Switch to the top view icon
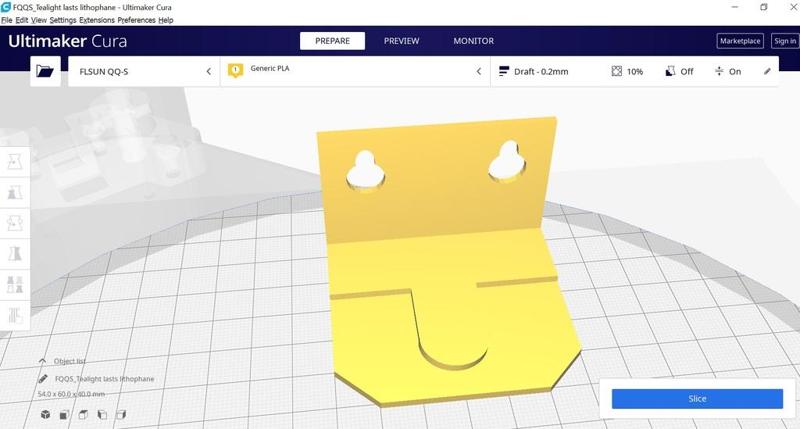800x429 pixels. pyautogui.click(x=83, y=414)
